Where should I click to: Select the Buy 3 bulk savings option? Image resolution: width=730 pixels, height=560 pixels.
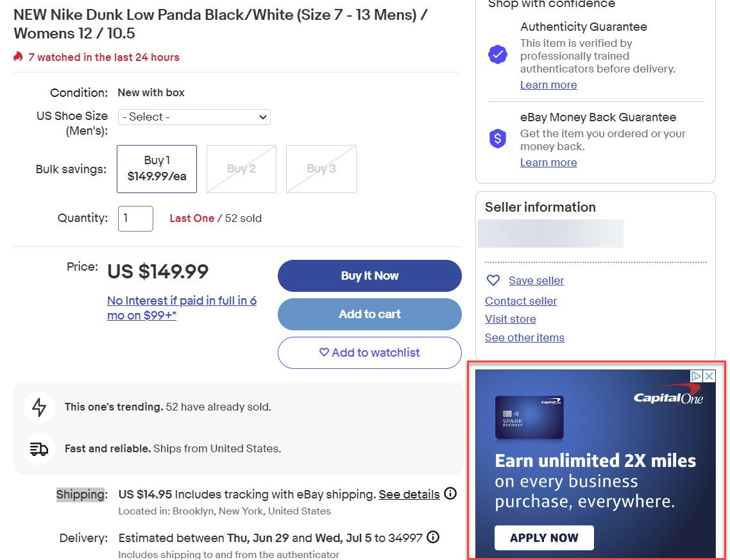click(x=321, y=169)
